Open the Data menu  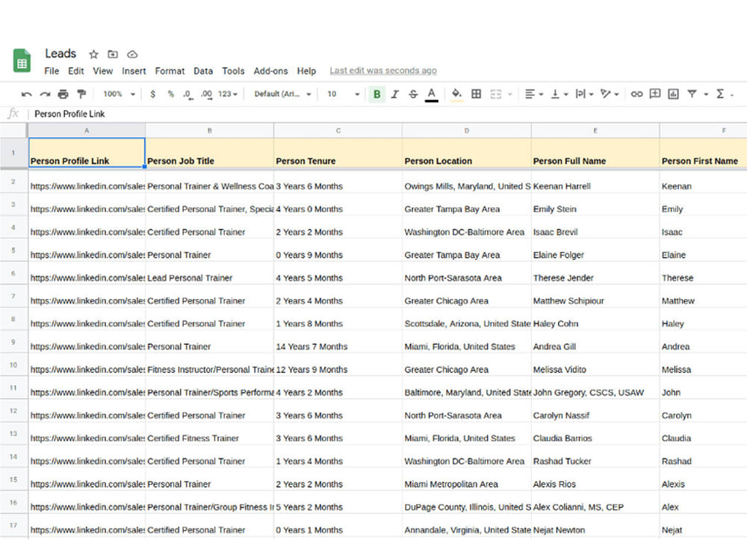(x=203, y=71)
